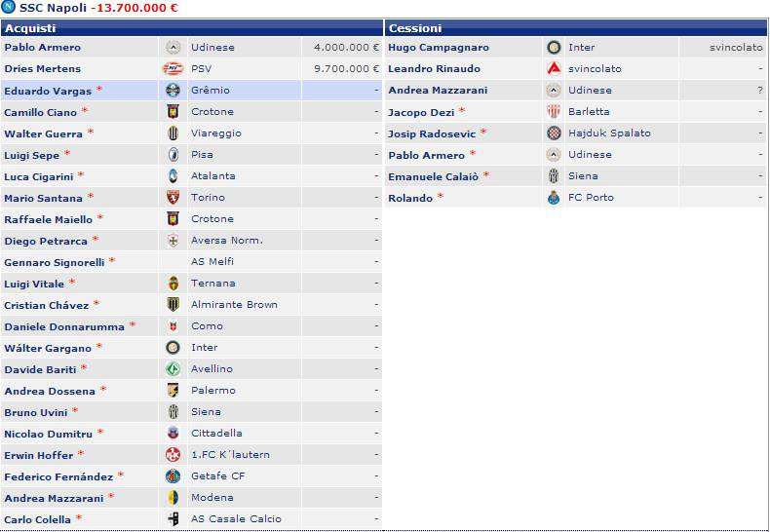
Task: Click the 1.FC K'lautern club logo
Action: (173, 455)
